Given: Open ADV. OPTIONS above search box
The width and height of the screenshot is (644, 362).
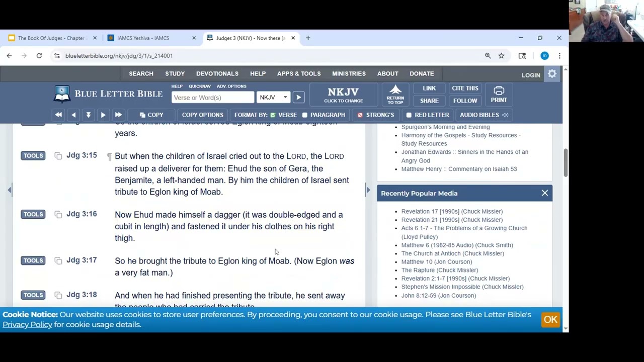Looking at the screenshot, I should pyautogui.click(x=231, y=86).
